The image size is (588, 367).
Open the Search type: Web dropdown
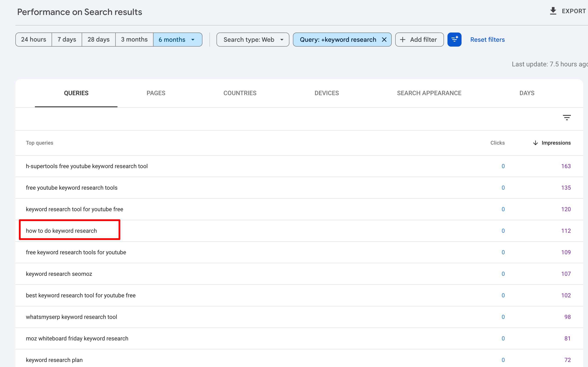253,39
